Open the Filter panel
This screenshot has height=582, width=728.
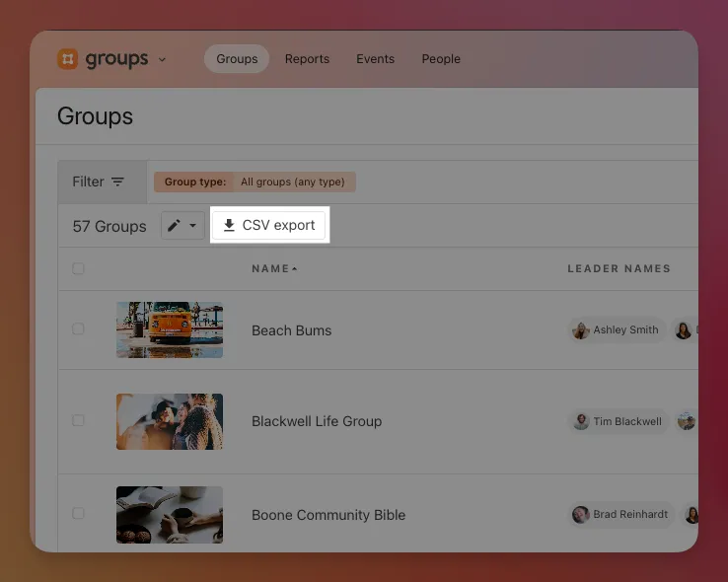[x=103, y=182]
